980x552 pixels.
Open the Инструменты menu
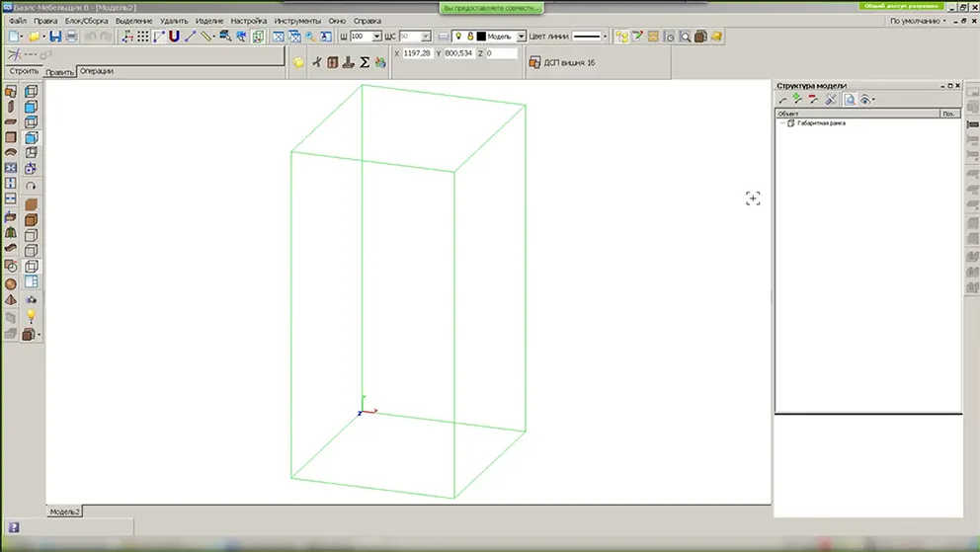pos(297,21)
